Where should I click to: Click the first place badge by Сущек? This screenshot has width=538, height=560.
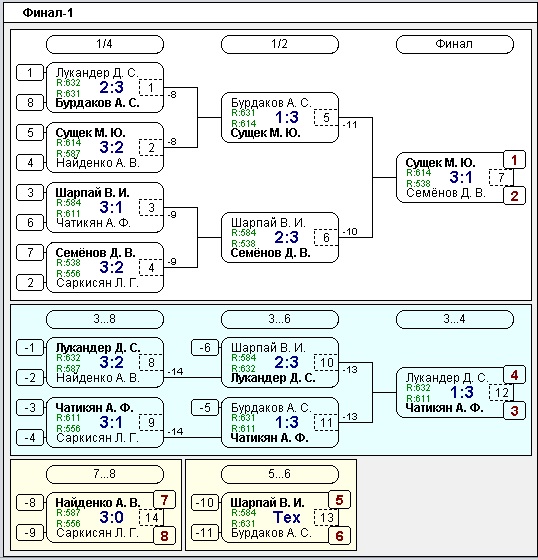pos(514,160)
